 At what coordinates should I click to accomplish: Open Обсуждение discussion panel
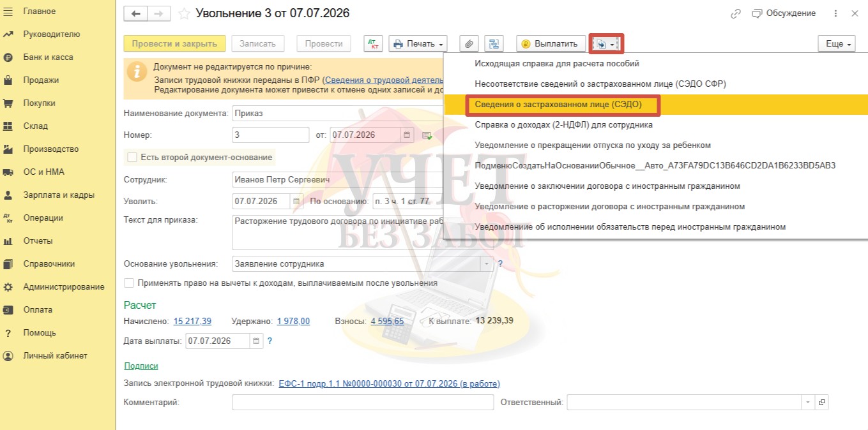(784, 13)
